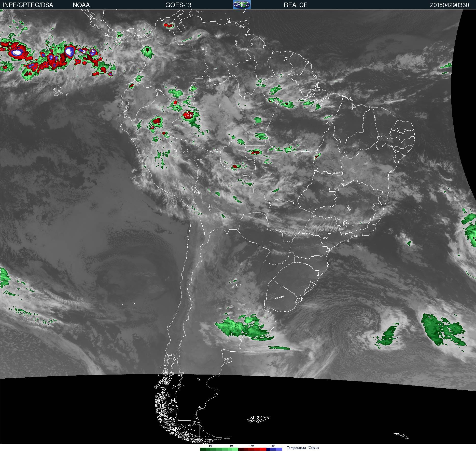Viewport: 476px width, 451px height.
Task: Click the light blue legend swatch
Action: (279, 449)
